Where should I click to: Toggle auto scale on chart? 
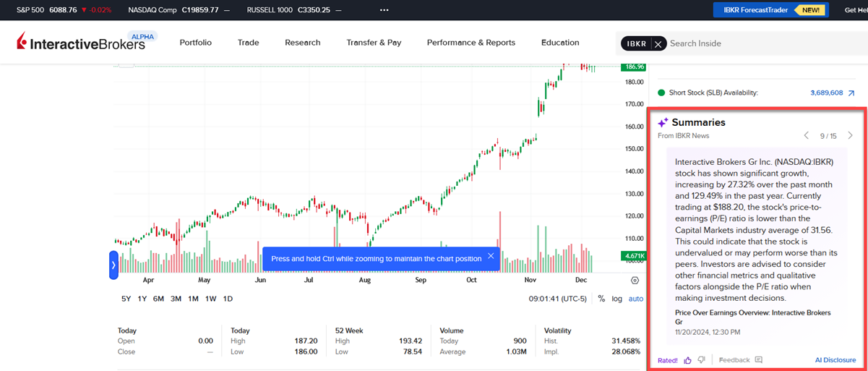coord(636,299)
